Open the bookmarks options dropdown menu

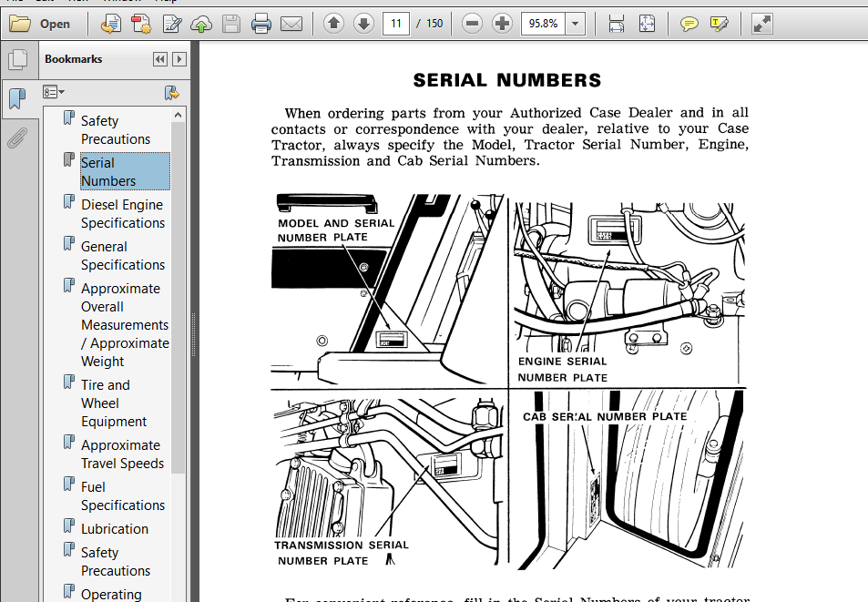point(53,92)
